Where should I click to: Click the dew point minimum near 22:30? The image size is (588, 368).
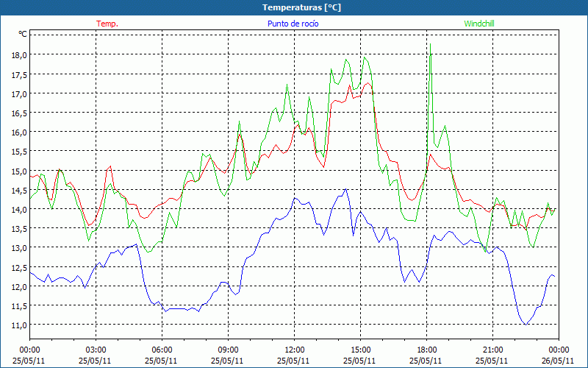point(526,325)
